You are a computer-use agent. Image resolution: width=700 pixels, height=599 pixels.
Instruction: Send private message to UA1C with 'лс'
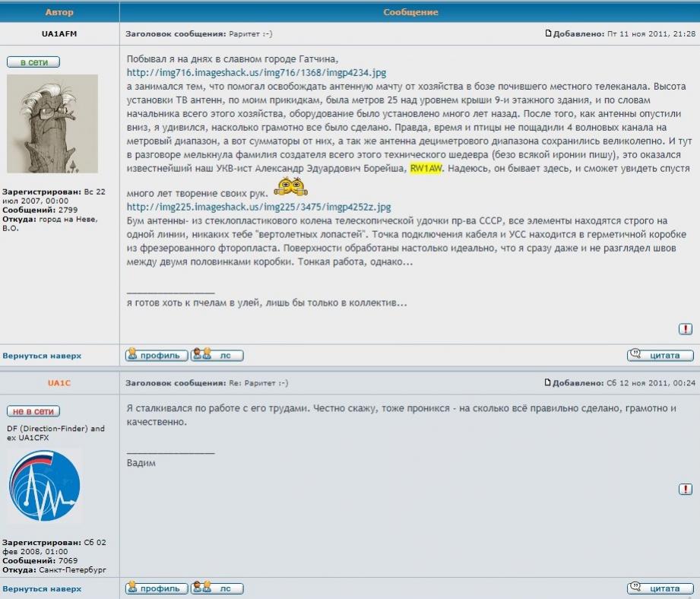217,588
